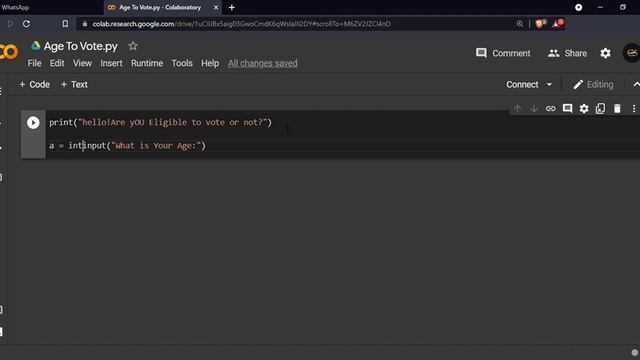Reload the page in browser
This screenshot has height=360, width=640.
tap(26, 24)
